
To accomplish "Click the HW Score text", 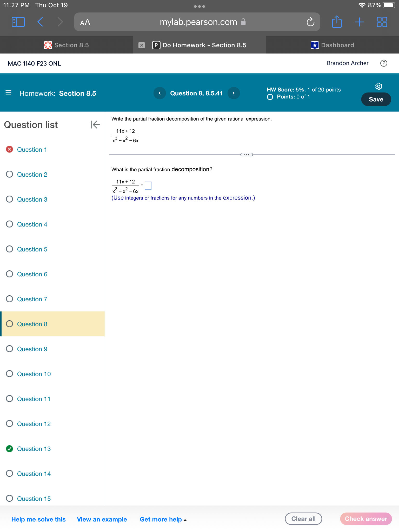I will [304, 90].
